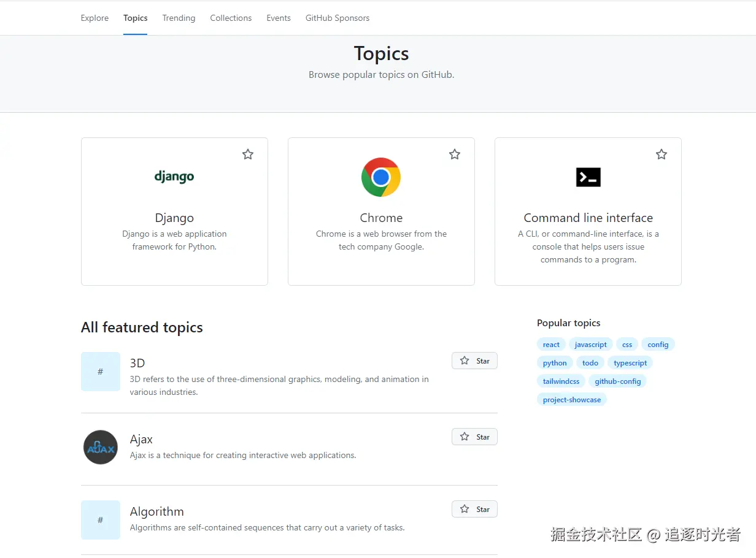The height and width of the screenshot is (558, 756).
Task: Select the github-config popular topic tag
Action: [618, 381]
